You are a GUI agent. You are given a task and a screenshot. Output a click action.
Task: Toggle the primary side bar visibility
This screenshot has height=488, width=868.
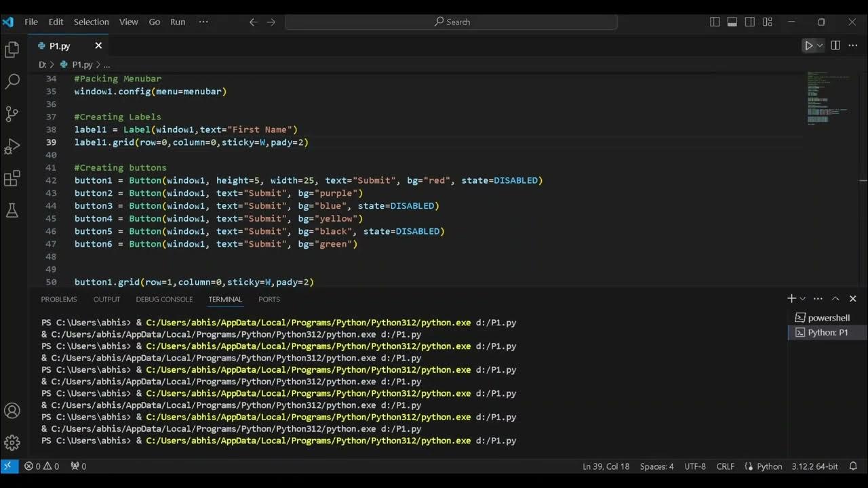(715, 22)
